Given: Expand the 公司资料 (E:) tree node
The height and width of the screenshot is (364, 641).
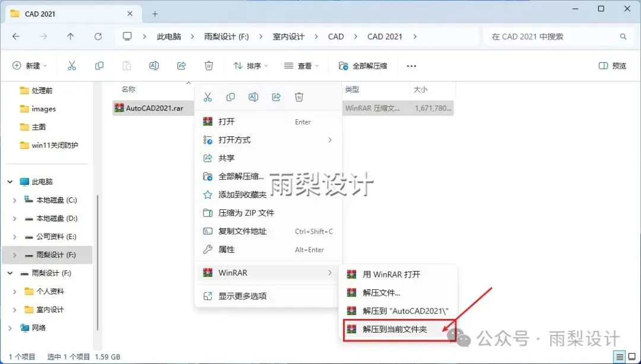Looking at the screenshot, I should click(15, 237).
